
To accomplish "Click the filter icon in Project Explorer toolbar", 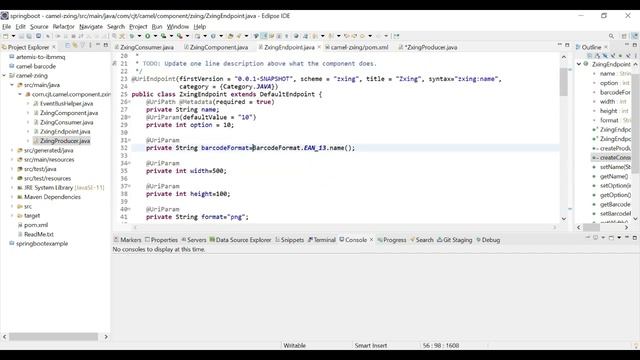I will click(x=82, y=45).
